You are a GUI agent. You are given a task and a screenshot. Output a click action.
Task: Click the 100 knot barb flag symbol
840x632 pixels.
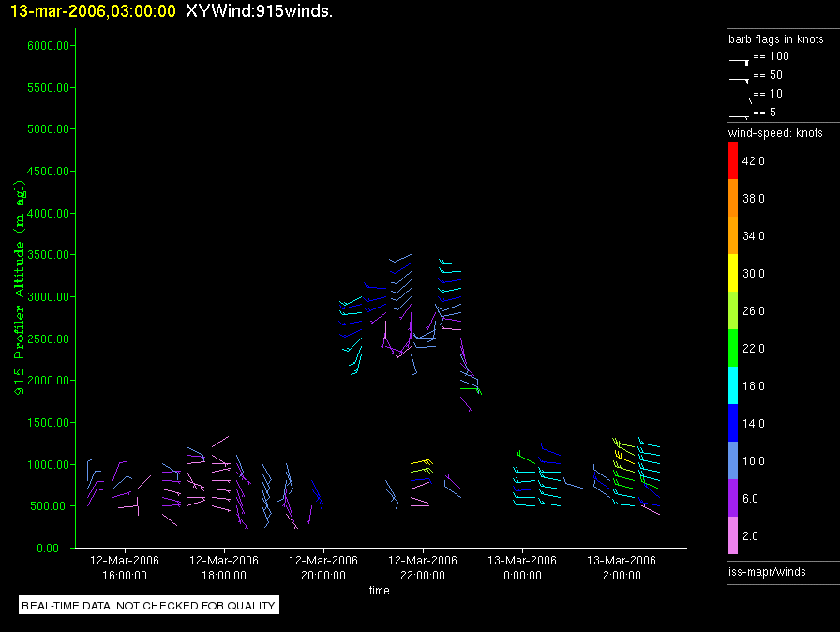click(x=740, y=62)
